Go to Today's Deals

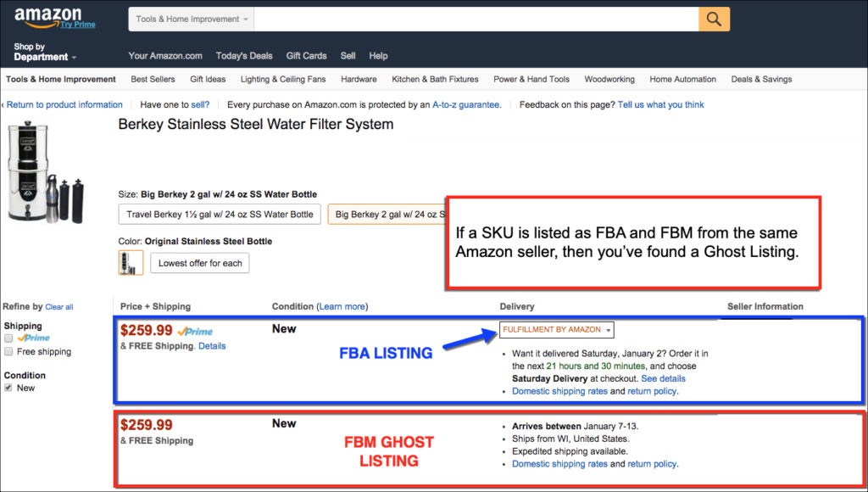tap(244, 56)
